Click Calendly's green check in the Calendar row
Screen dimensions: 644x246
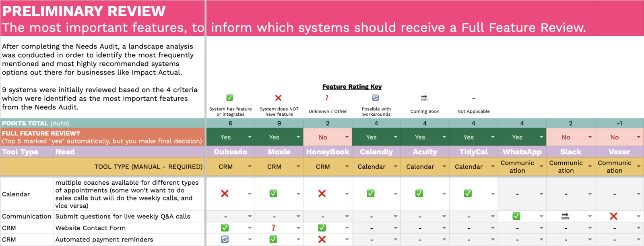tap(371, 194)
